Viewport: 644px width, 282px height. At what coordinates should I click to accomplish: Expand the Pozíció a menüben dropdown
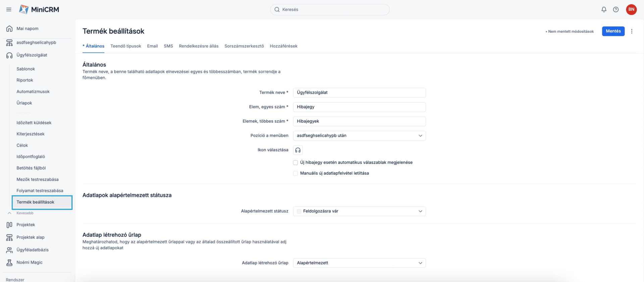pyautogui.click(x=359, y=135)
